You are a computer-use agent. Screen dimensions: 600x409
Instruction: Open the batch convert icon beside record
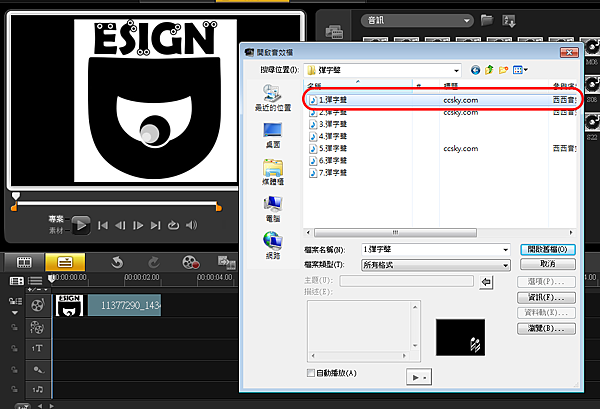point(227,262)
